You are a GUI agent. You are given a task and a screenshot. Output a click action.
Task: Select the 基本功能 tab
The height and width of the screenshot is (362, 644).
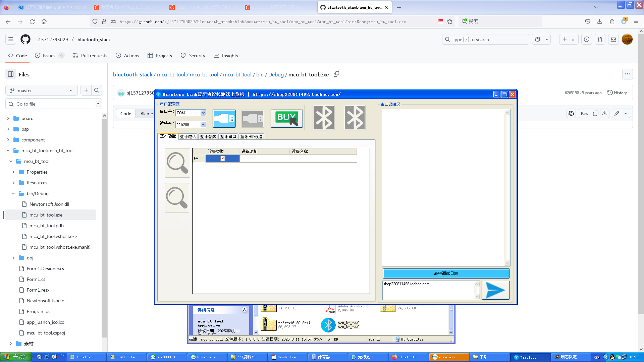click(168, 136)
